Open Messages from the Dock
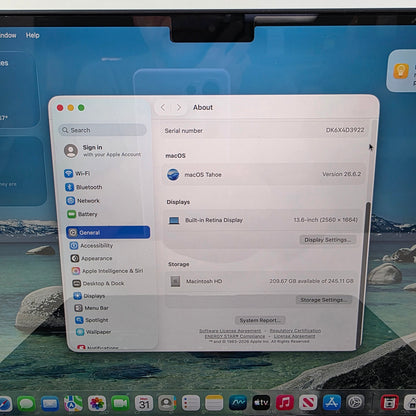The image size is (416, 416). pyautogui.click(x=26, y=403)
